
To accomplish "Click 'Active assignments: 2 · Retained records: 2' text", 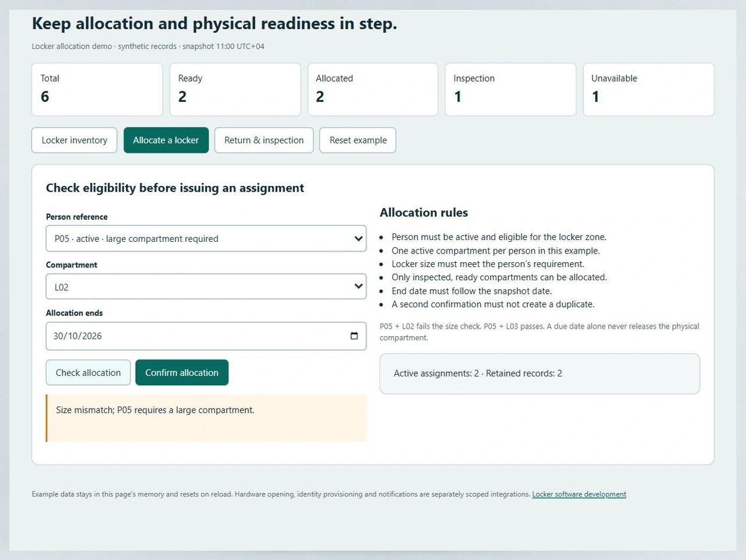I will point(478,374).
